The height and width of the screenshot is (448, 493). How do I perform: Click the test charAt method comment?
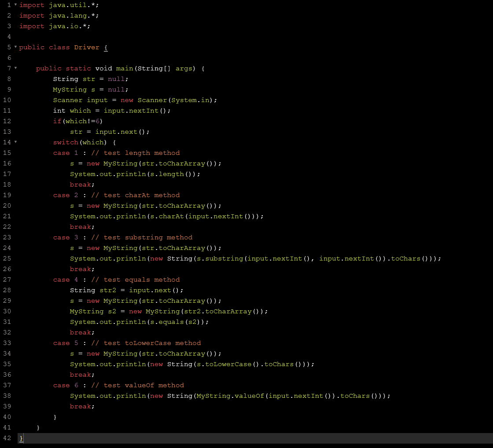pos(136,195)
